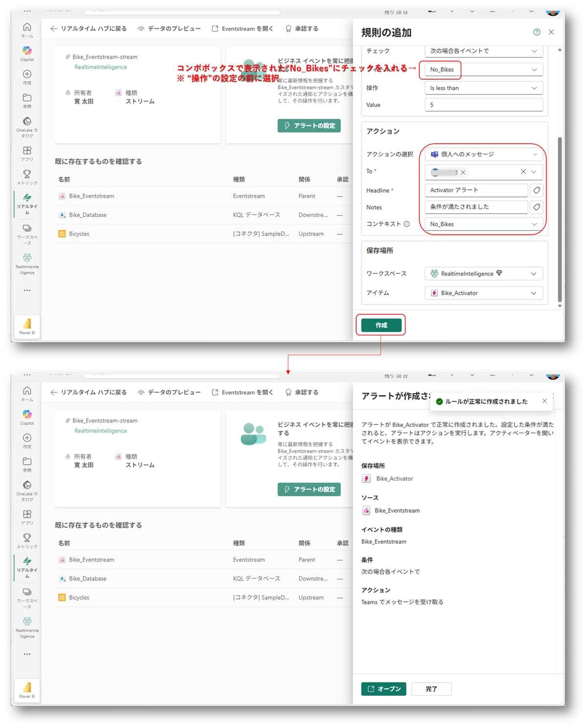
Task: Open ワークスペース in the bottom screenshot sidebar
Action: click(27, 597)
